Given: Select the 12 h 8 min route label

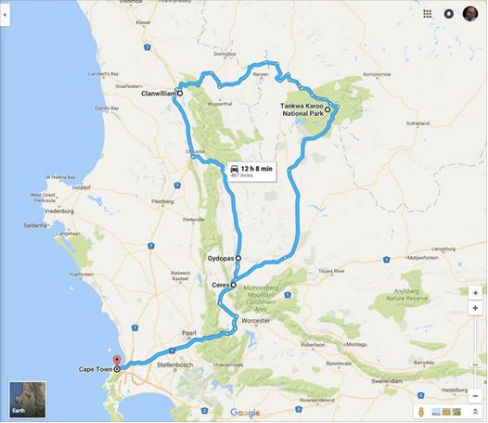Looking at the screenshot, I should point(252,172).
